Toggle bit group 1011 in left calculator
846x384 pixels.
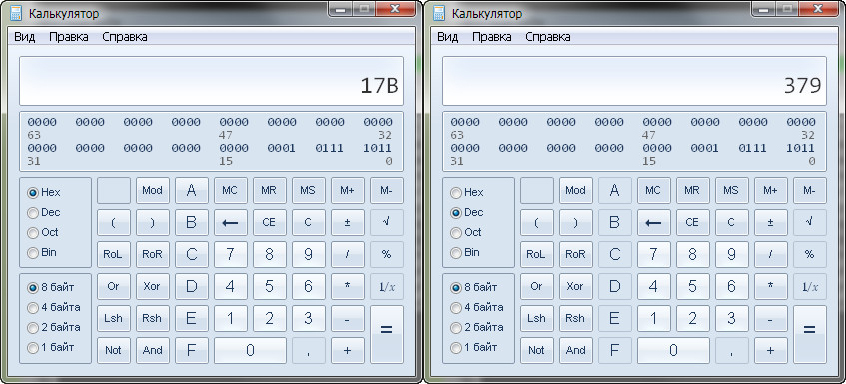378,148
